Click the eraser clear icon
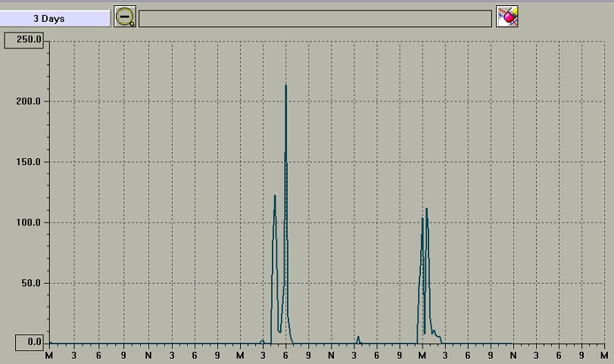Screen dimensions: 614x364 [x=507, y=17]
